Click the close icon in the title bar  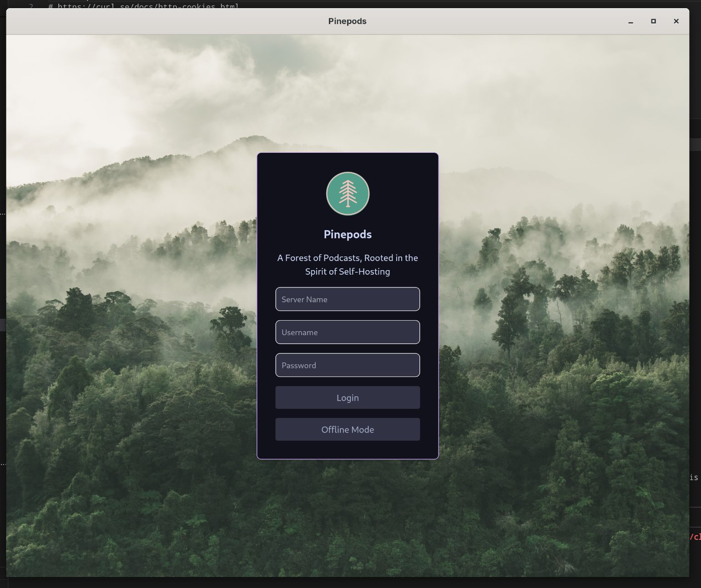pyautogui.click(x=676, y=21)
